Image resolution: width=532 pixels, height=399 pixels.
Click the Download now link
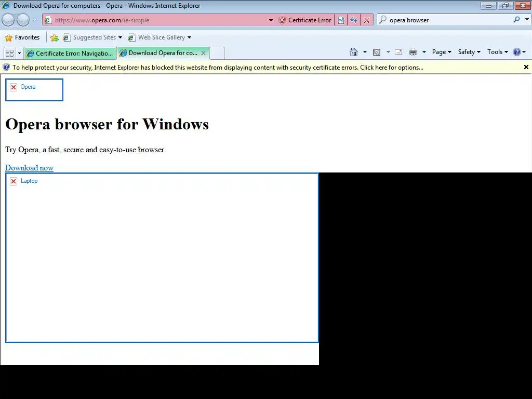(x=29, y=168)
